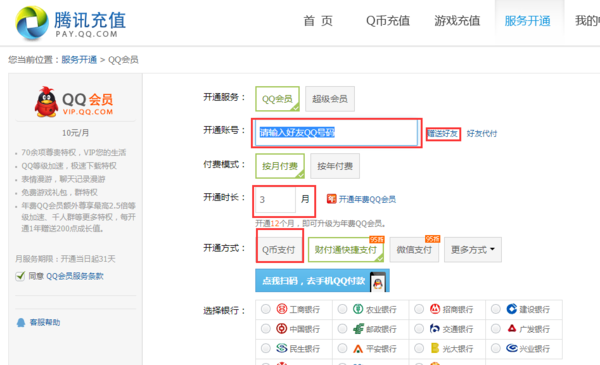The height and width of the screenshot is (365, 600).
Task: Click the 服务开通 breadcrumb link
Action: click(79, 60)
